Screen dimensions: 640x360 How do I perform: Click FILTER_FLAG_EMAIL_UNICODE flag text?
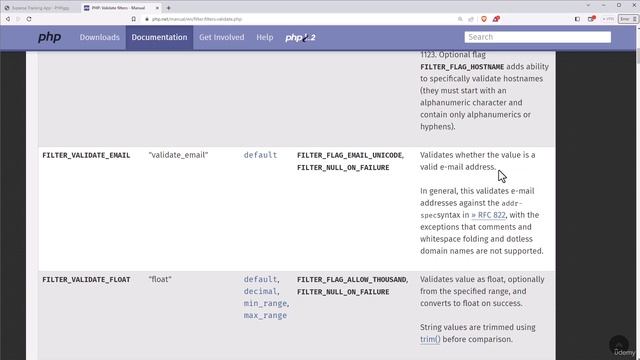pyautogui.click(x=349, y=156)
